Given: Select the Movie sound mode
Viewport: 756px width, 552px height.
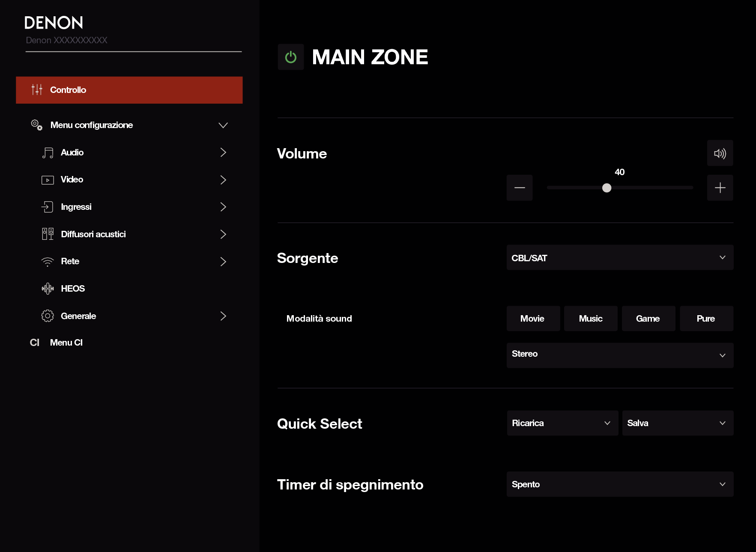Looking at the screenshot, I should pyautogui.click(x=533, y=319).
